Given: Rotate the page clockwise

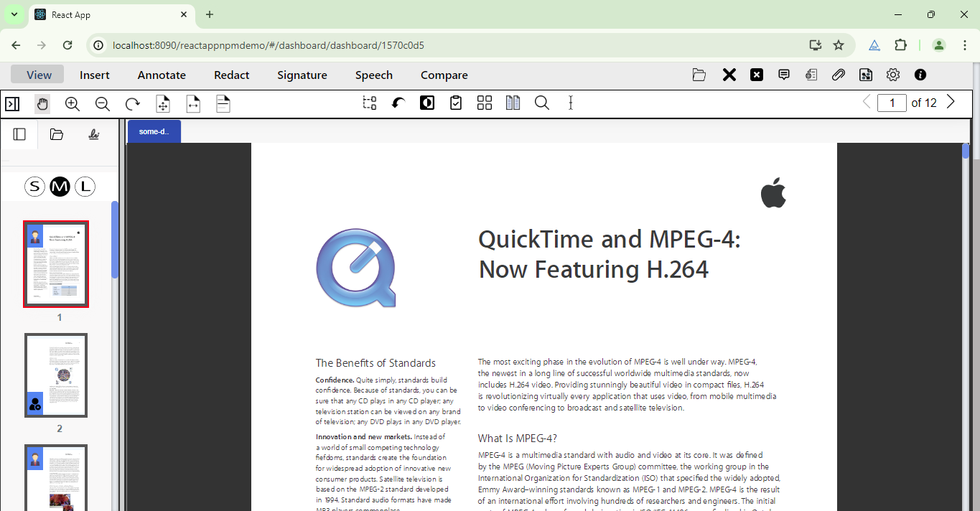Looking at the screenshot, I should point(133,103).
